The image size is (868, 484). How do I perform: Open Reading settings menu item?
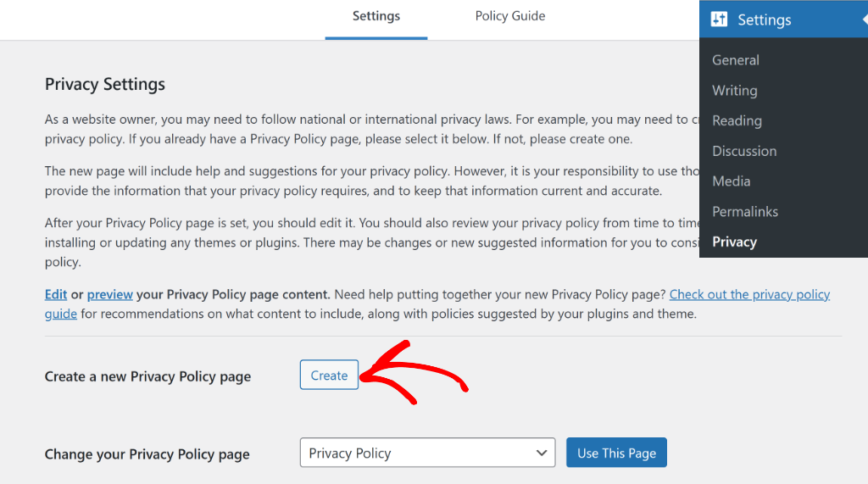[737, 120]
